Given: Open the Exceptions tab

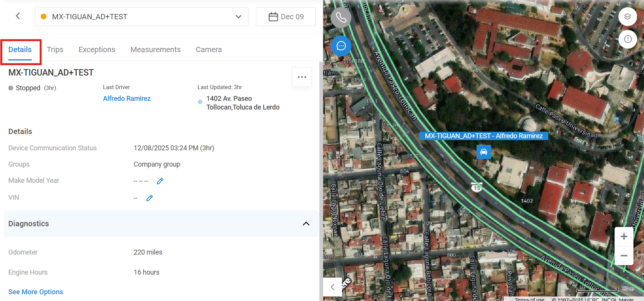Looking at the screenshot, I should point(97,50).
